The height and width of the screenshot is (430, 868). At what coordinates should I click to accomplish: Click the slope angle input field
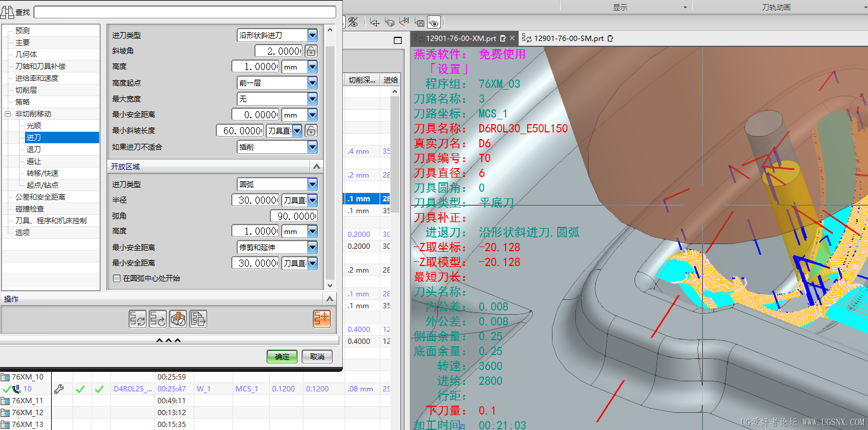pyautogui.click(x=279, y=51)
